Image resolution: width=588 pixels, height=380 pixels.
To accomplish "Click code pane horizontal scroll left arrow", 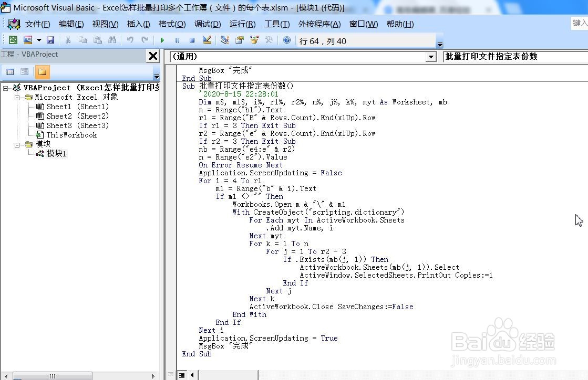I will 192,375.
